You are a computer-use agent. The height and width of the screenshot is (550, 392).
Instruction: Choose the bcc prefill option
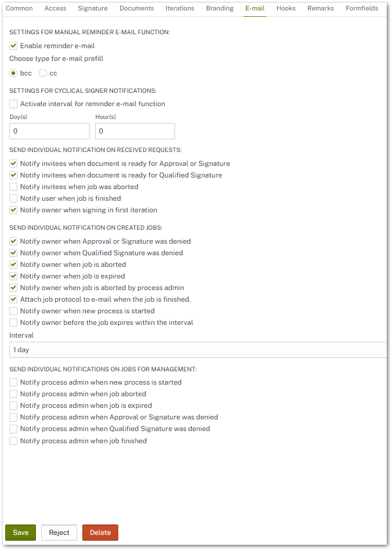(x=14, y=73)
